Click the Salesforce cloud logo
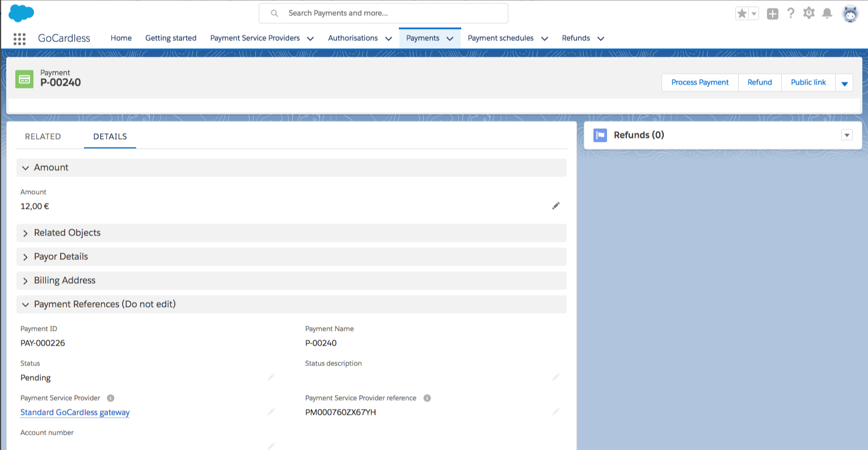The width and height of the screenshot is (868, 450). point(22,13)
